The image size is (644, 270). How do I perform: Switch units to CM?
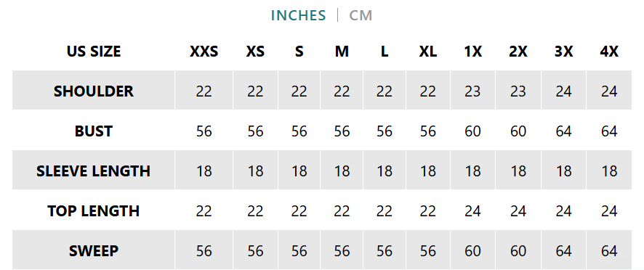click(361, 15)
